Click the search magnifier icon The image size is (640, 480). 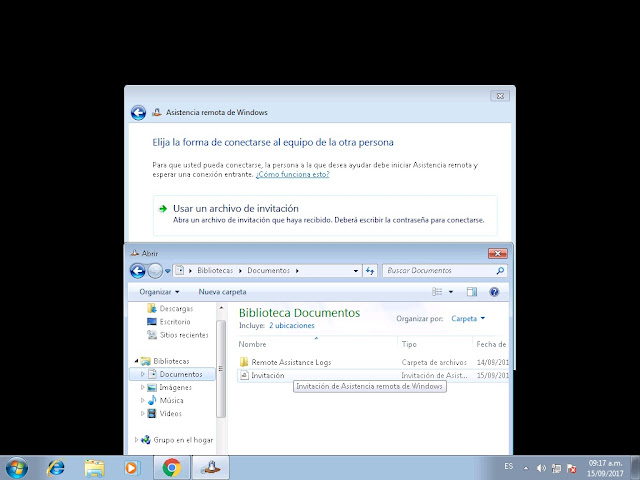[500, 271]
